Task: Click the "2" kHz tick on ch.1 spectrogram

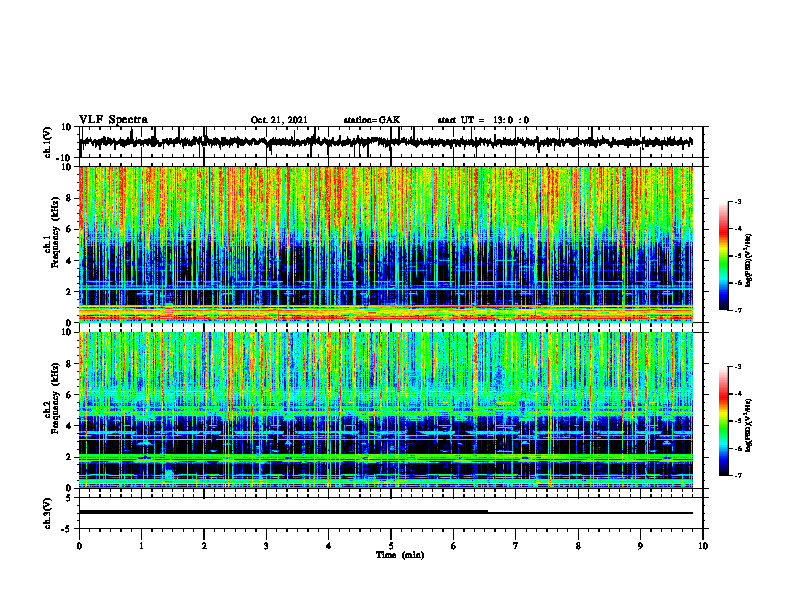Action: click(69, 291)
